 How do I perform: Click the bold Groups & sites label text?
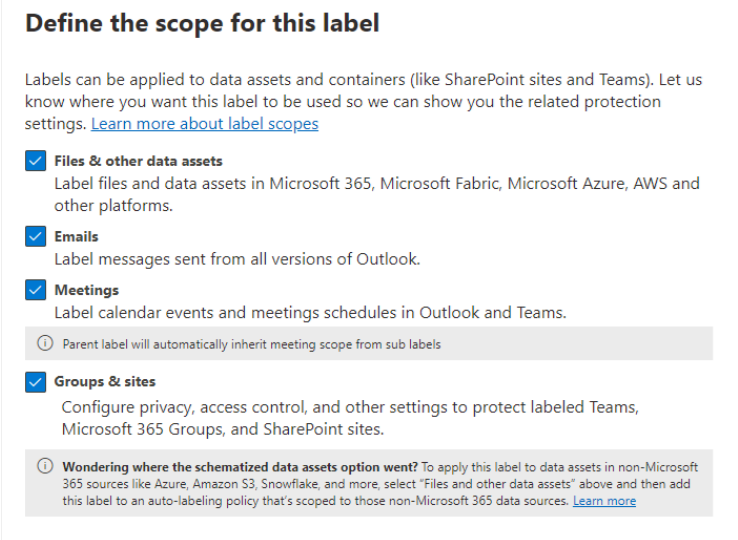point(105,382)
